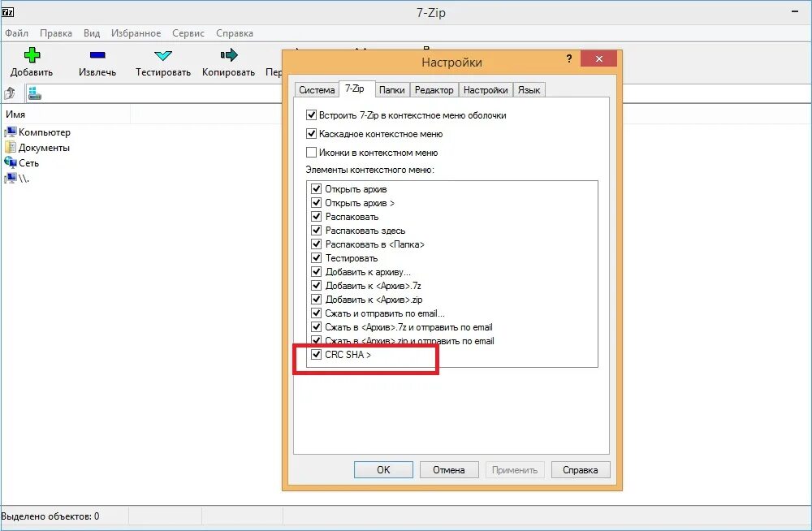This screenshot has height=531, width=812.
Task: Switch to the Папки tab
Action: pos(392,89)
